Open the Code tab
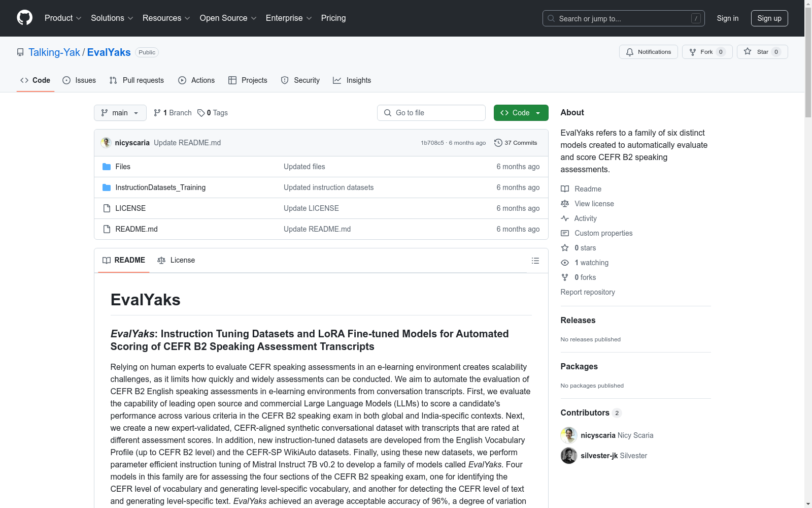This screenshot has height=508, width=812. [36, 80]
